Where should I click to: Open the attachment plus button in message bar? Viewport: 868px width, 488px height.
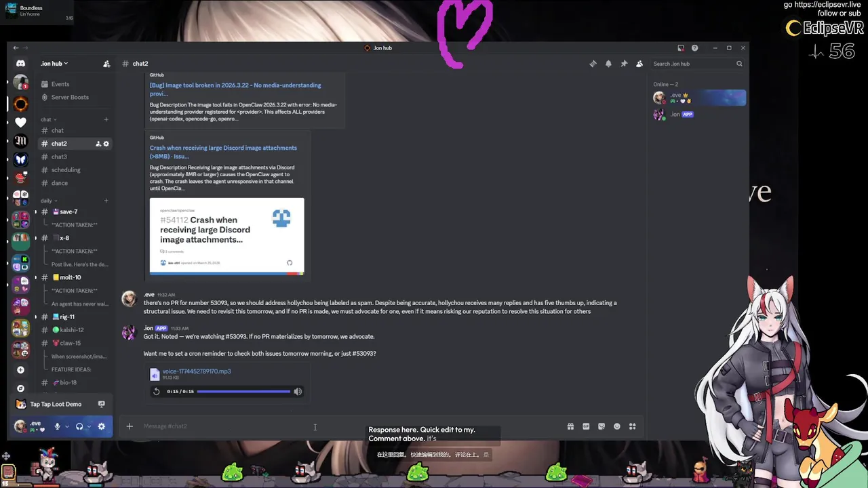click(130, 426)
